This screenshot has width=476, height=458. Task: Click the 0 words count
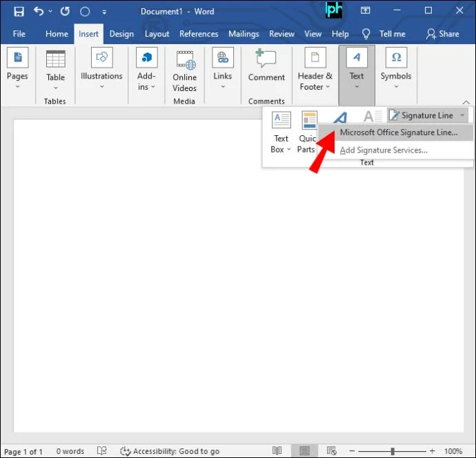[x=70, y=451]
